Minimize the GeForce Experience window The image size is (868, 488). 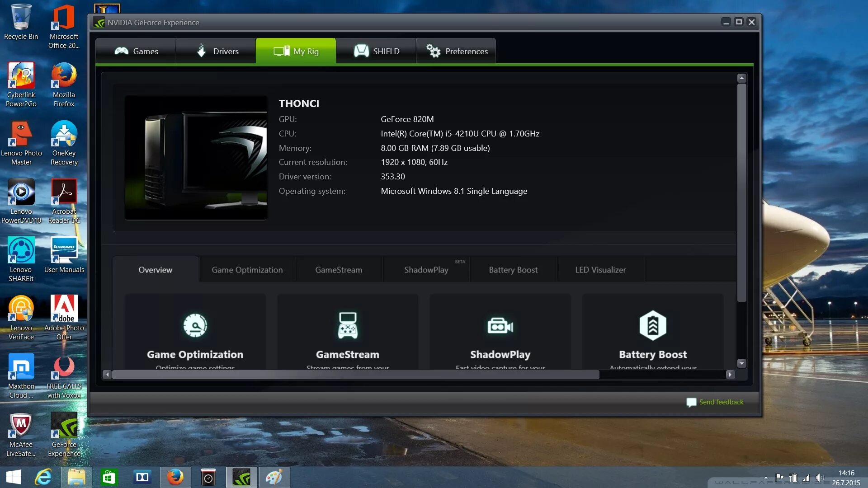[x=726, y=22]
